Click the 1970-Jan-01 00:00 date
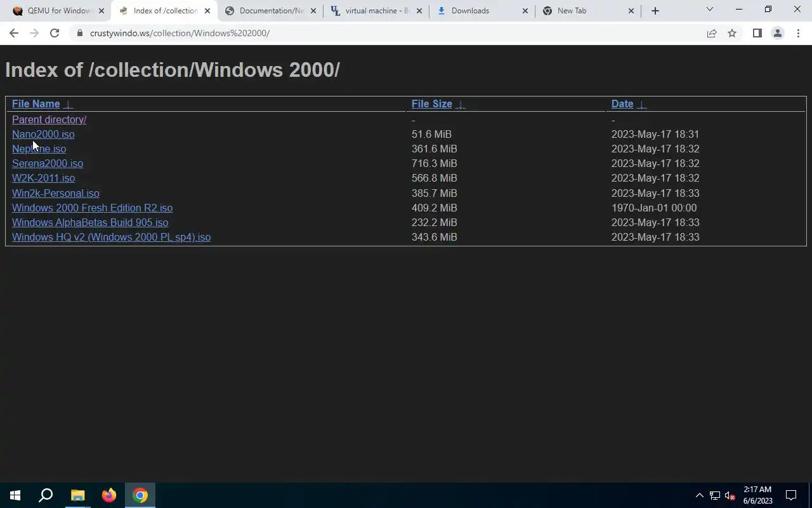 pos(654,208)
